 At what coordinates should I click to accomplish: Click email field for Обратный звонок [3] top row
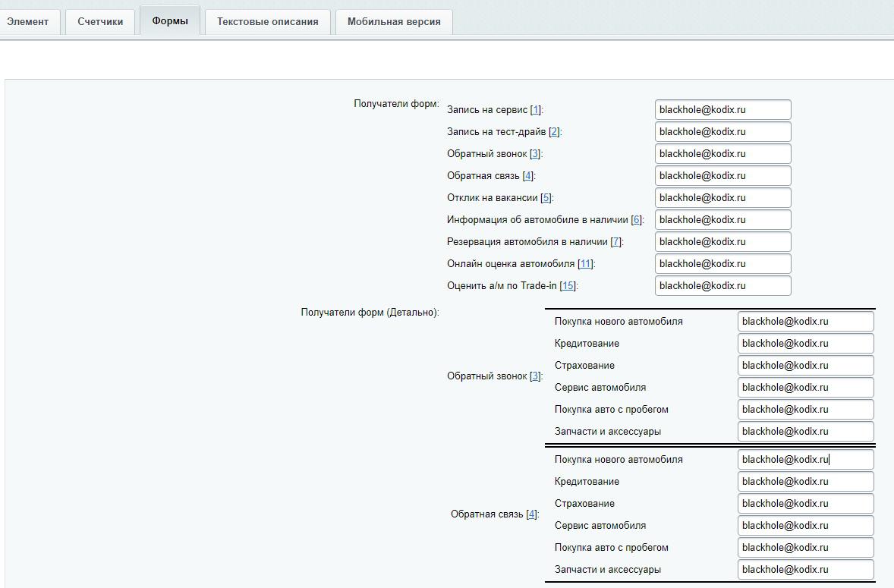[x=723, y=154]
